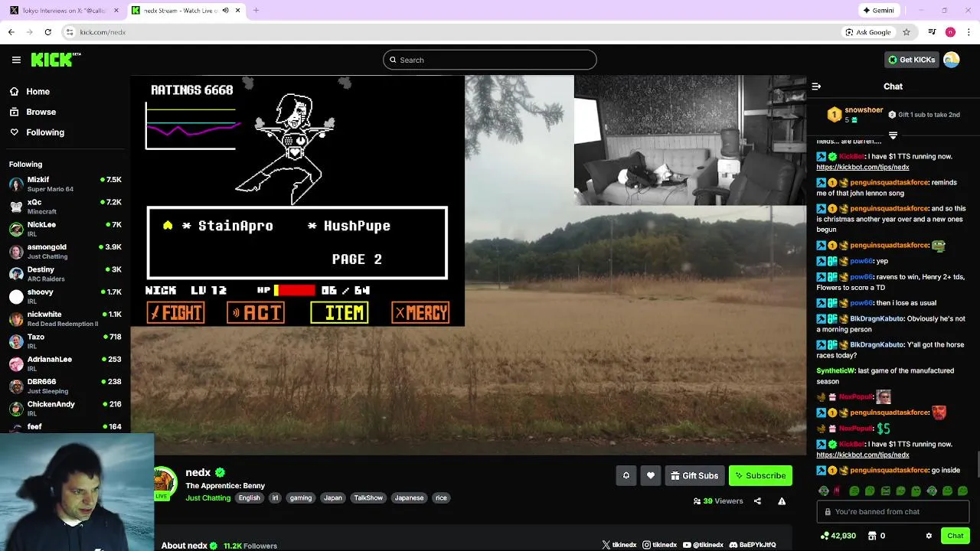
Task: Open the X tikinedx social link
Action: [619, 545]
